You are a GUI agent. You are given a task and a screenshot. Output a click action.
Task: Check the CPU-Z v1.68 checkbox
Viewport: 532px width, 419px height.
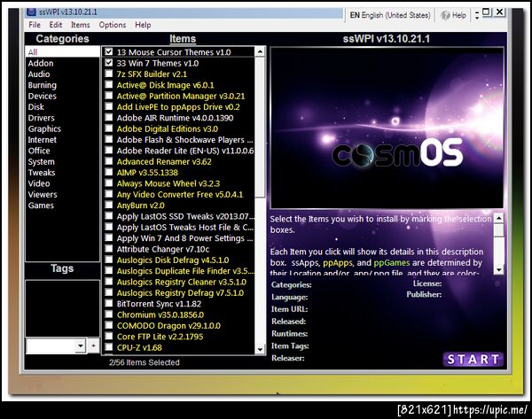point(108,347)
